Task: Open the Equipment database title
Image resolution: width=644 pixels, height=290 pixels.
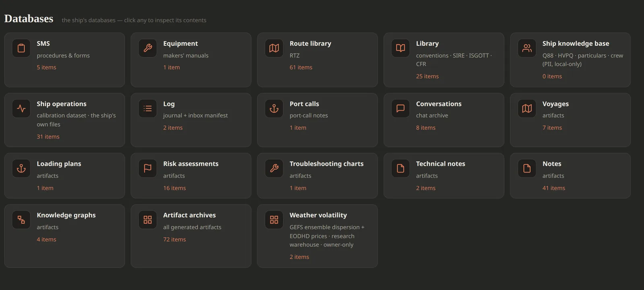Action: pyautogui.click(x=180, y=43)
